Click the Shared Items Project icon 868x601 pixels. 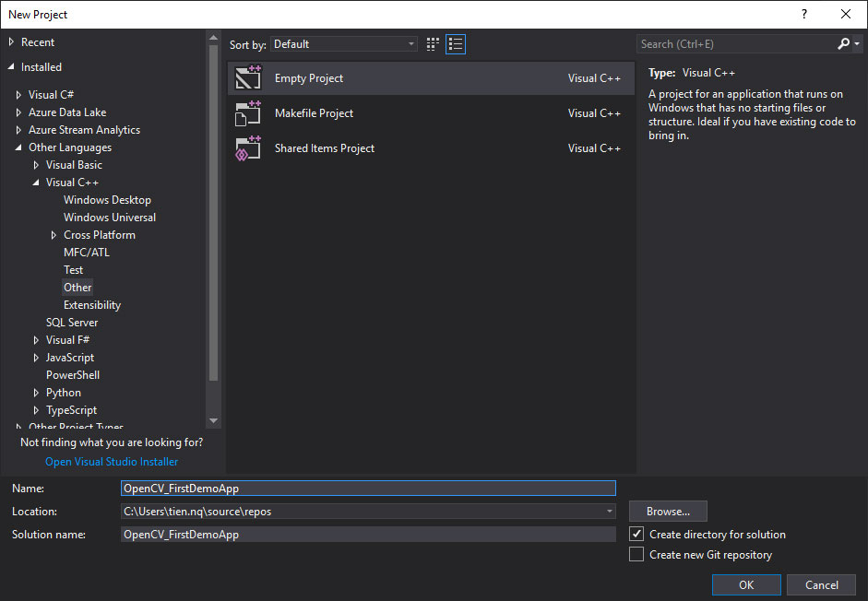[249, 148]
